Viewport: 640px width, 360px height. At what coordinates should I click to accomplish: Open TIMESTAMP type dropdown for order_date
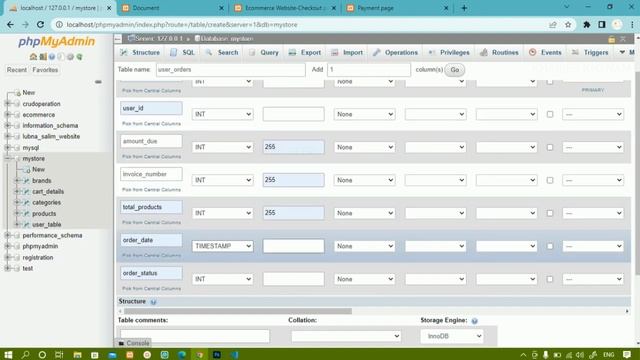point(222,246)
